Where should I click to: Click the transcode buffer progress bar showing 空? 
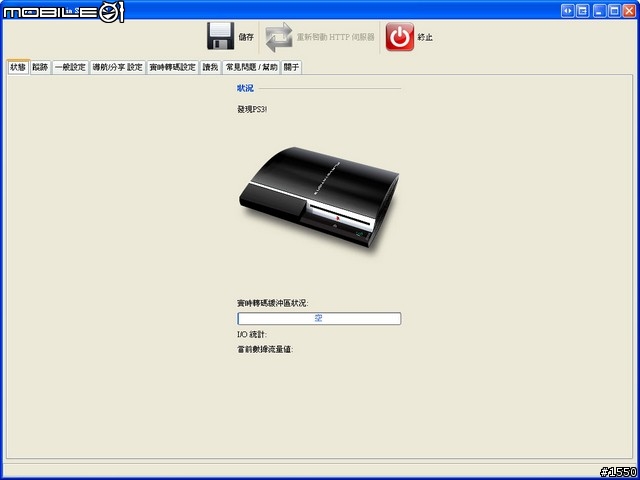[319, 318]
